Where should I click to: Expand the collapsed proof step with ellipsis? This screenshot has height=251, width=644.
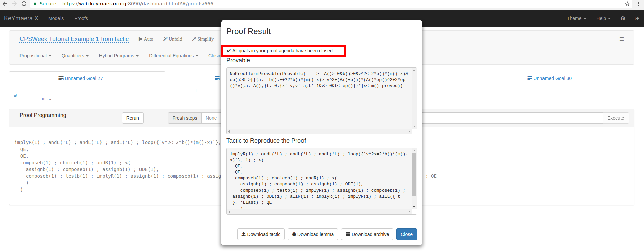pyautogui.click(x=44, y=99)
